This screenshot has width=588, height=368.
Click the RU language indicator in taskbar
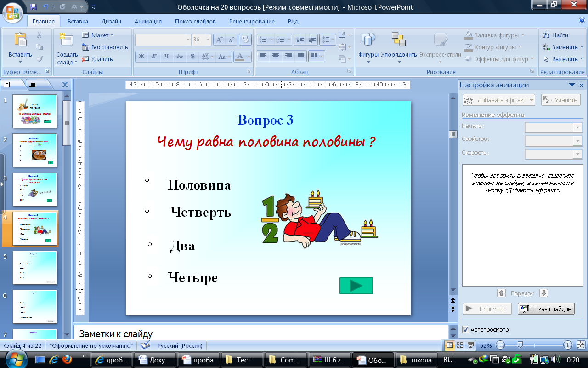pyautogui.click(x=448, y=359)
